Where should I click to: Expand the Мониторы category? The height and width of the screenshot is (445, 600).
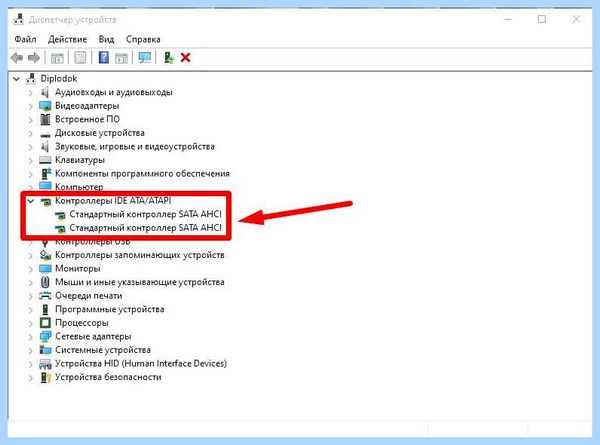click(x=31, y=269)
